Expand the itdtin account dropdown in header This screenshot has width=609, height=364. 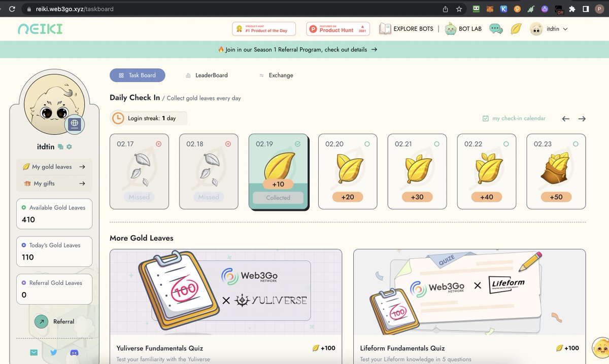pos(565,29)
